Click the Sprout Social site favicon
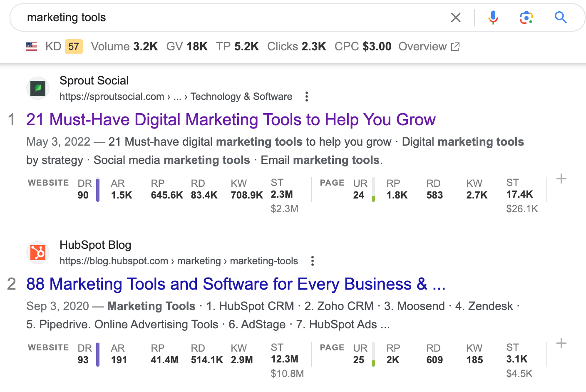586x392 pixels. click(38, 88)
